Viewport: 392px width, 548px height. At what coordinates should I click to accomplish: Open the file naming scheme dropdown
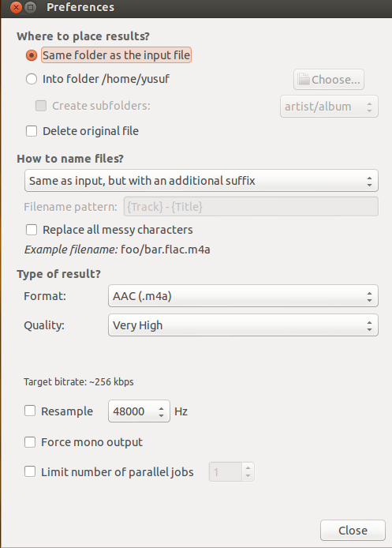(201, 181)
